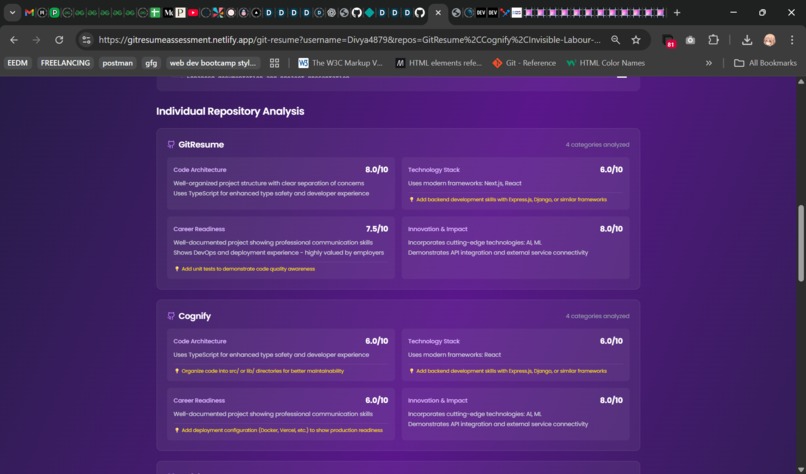The height and width of the screenshot is (474, 806).
Task: Open the web dev bootcamp bookmark folder
Action: (213, 63)
